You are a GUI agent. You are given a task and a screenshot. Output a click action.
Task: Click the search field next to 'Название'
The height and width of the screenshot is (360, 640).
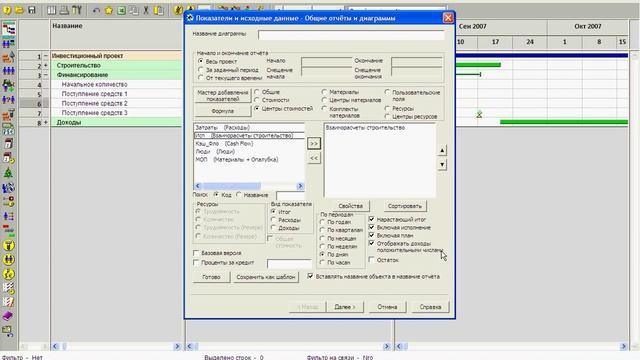291,195
